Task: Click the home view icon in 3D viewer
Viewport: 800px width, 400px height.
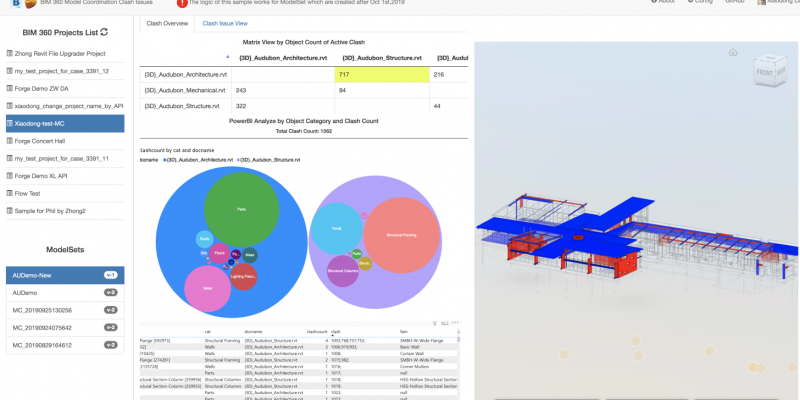Action: [x=733, y=52]
